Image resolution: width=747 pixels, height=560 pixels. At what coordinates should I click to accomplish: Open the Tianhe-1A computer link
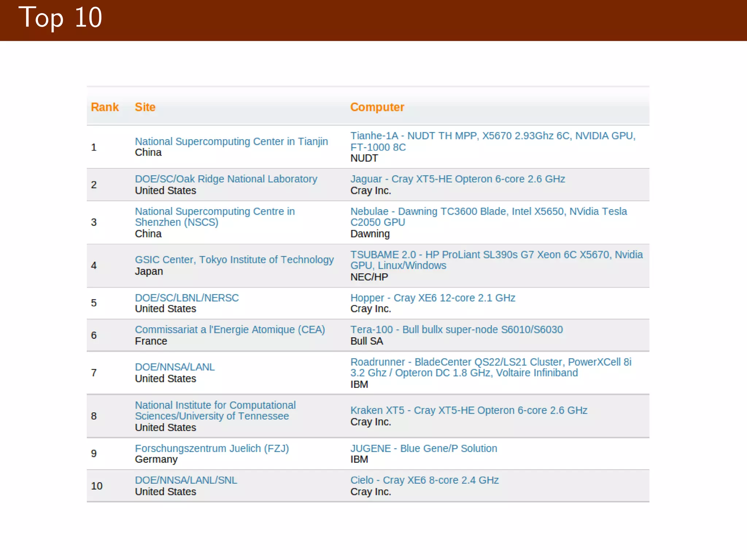point(492,136)
